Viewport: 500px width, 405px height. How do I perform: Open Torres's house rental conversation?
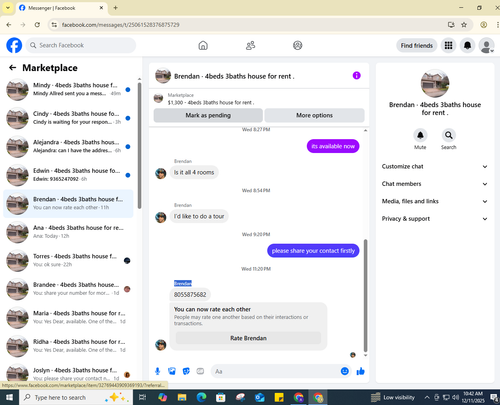(x=68, y=260)
